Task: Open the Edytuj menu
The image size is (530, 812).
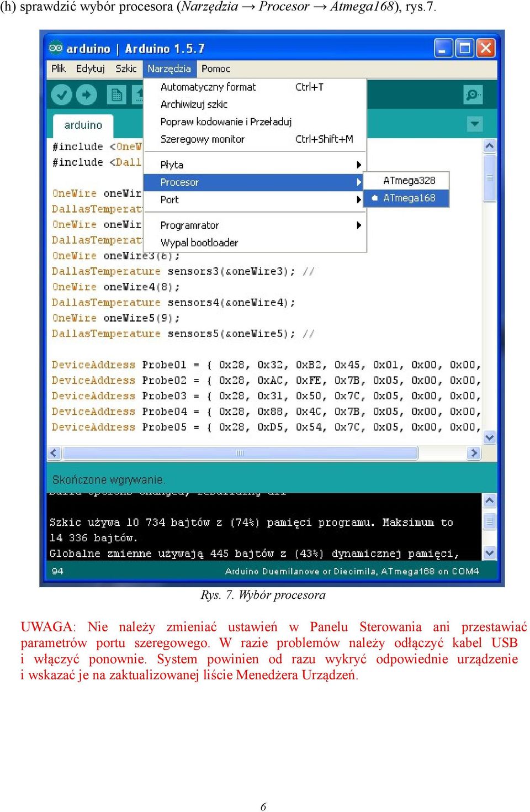Action: click(x=91, y=68)
